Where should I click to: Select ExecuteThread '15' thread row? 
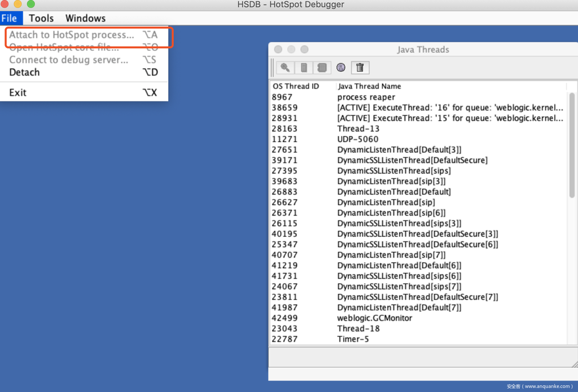(x=418, y=118)
